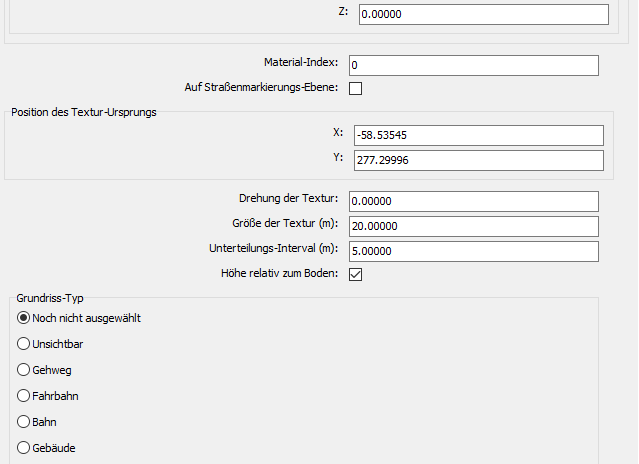Select the Bahn radio button

coord(25,422)
